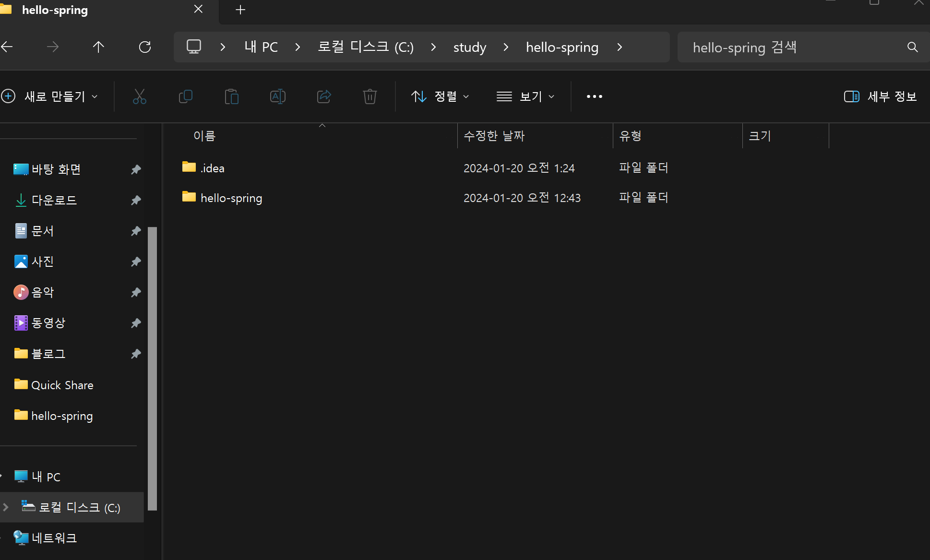This screenshot has width=930, height=560.
Task: Click hello-spring breadcrumb in address bar
Action: (562, 47)
